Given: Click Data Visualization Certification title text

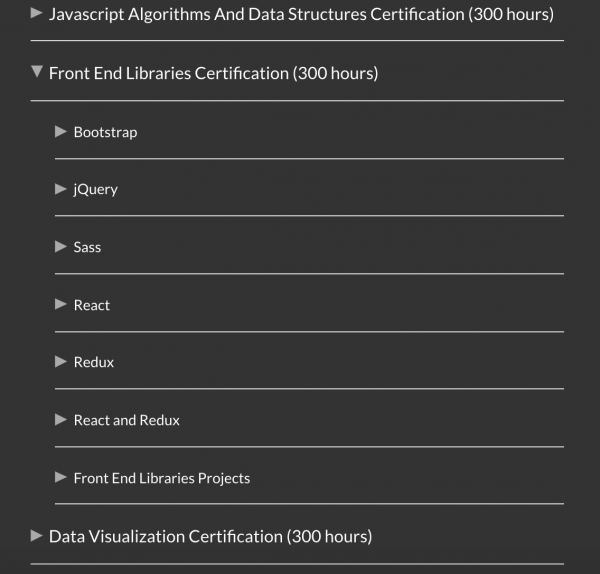Looking at the screenshot, I should (210, 536).
